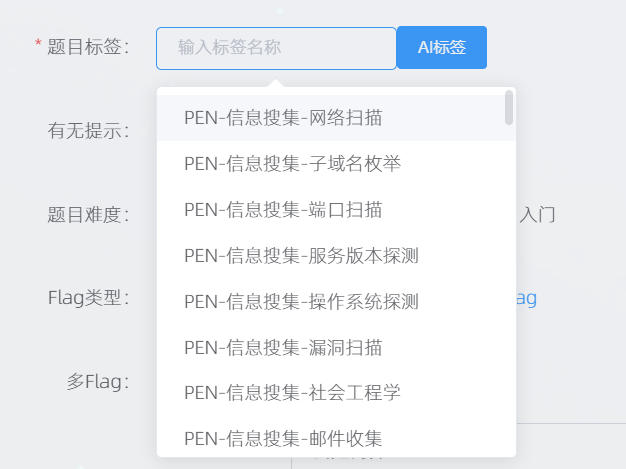Select the PEN-信息搜集-服务版本探测 tag
This screenshot has width=626, height=469.
coord(301,256)
